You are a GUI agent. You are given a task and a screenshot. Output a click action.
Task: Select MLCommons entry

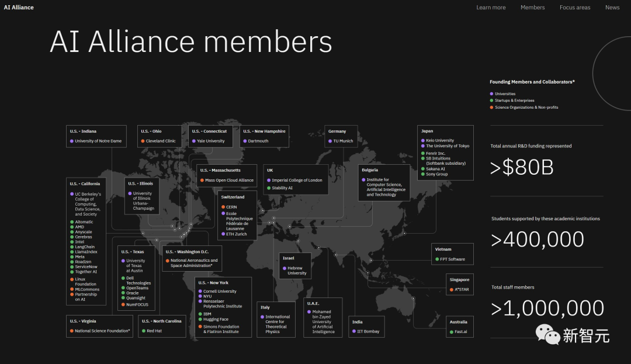click(85, 290)
